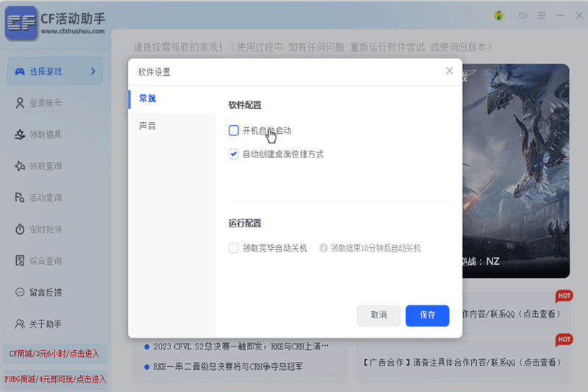Click the 取消 button
The width and height of the screenshot is (588, 392).
click(x=379, y=316)
